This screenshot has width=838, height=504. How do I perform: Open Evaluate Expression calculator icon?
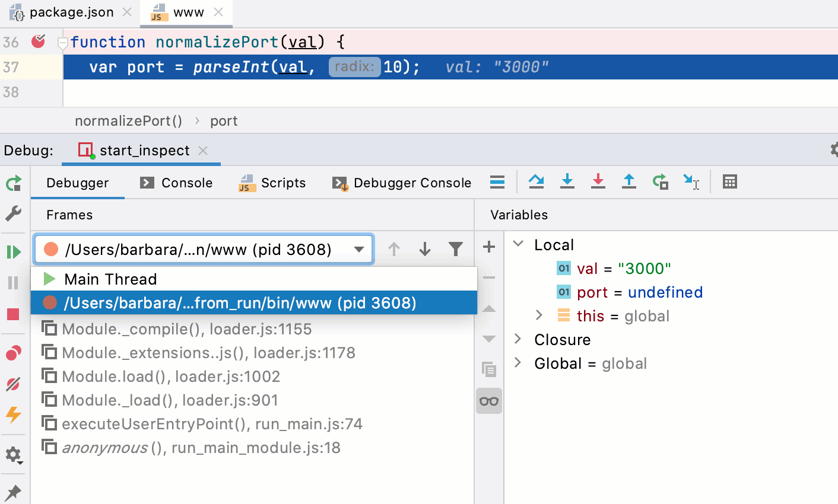pos(730,182)
